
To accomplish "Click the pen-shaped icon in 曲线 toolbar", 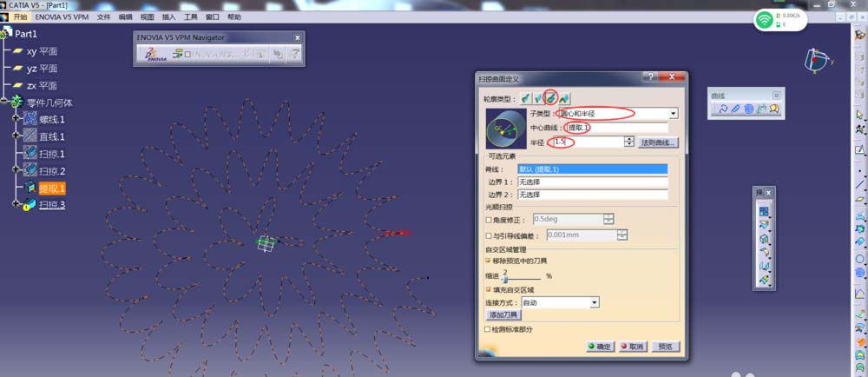I will click(x=735, y=109).
